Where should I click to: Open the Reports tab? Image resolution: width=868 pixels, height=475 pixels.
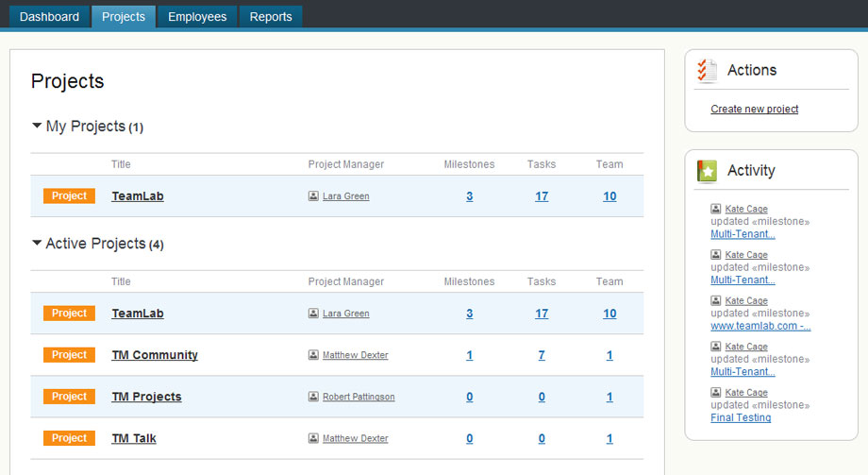coord(271,17)
